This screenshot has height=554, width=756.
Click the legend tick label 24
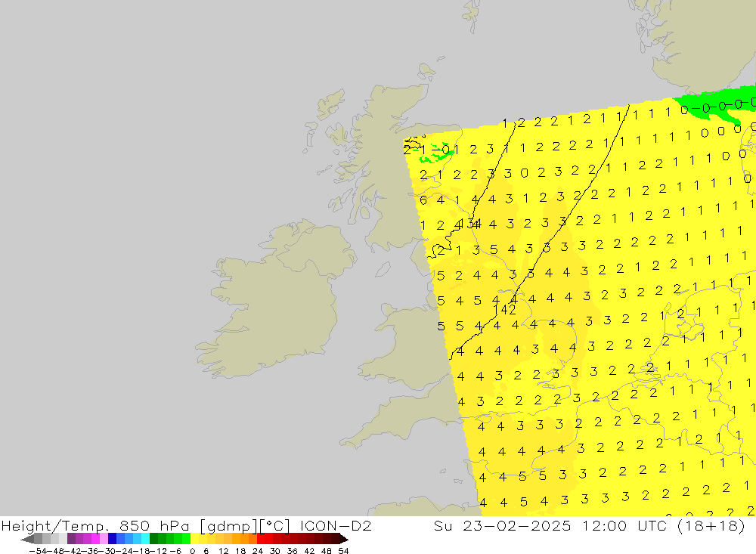(258, 551)
